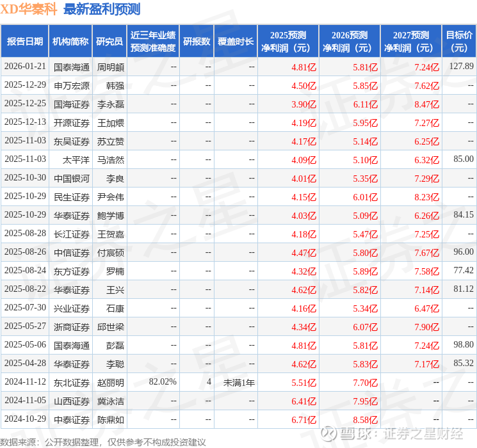Select the date cell 2025-08-28

[25, 233]
